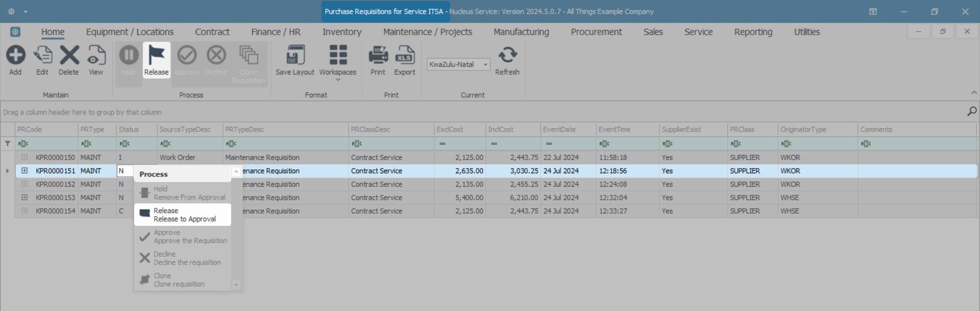The height and width of the screenshot is (311, 980).
Task: Click the 5,400.00 ExclCost cell
Action: [x=460, y=197]
